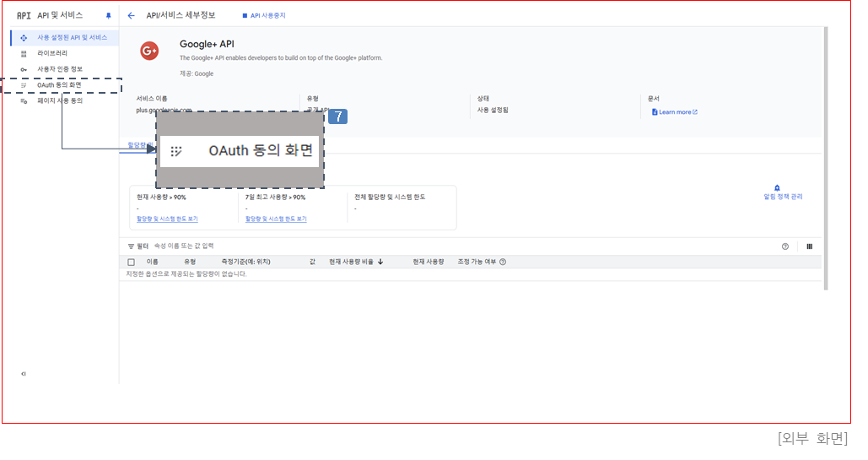Click the Google+ logo icon
The image size is (868, 460).
click(149, 51)
